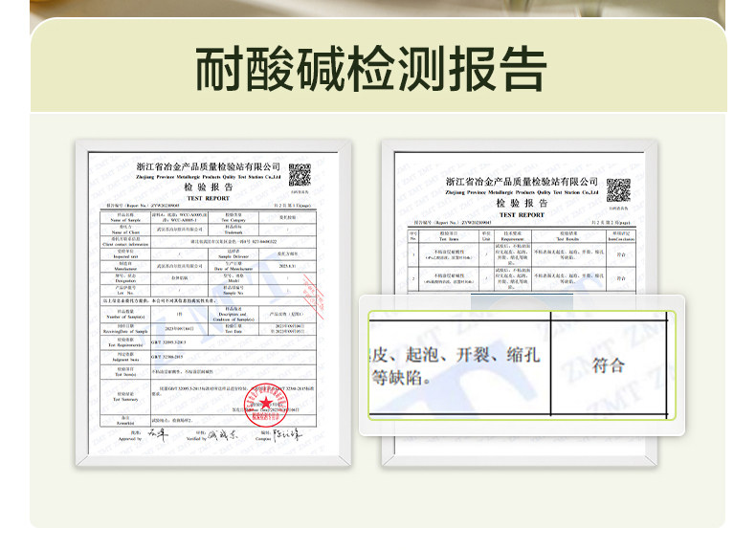Image resolution: width=756 pixels, height=550 pixels.
Task: Open the left framed test report page
Action: [x=213, y=303]
